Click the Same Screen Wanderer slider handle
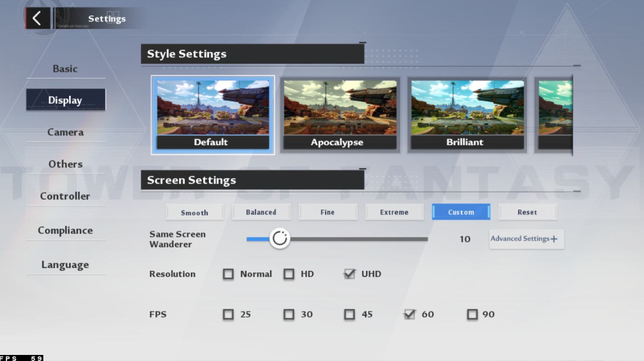Screen dimensions: 644x361 click(x=280, y=239)
